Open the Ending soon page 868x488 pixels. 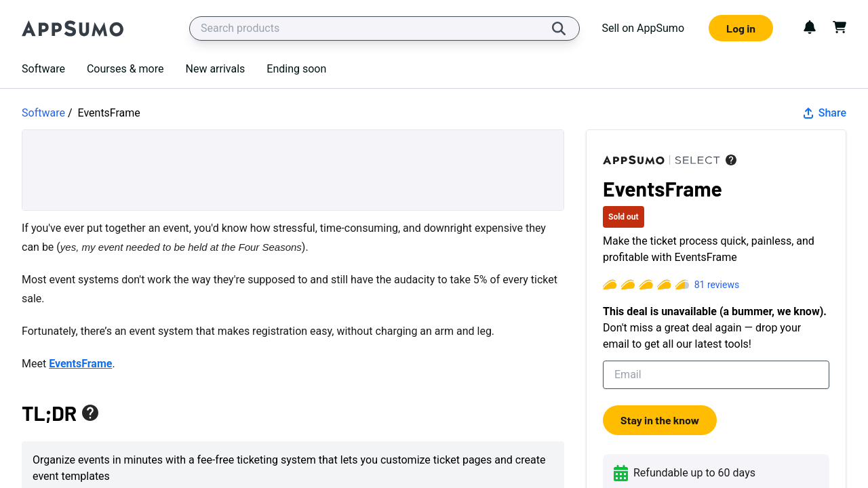[296, 68]
